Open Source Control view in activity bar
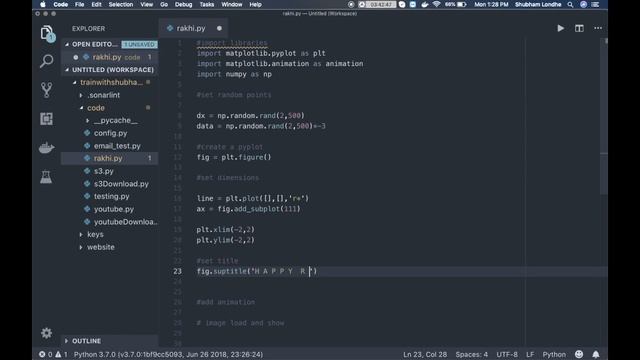The height and width of the screenshot is (360, 640). (47, 90)
